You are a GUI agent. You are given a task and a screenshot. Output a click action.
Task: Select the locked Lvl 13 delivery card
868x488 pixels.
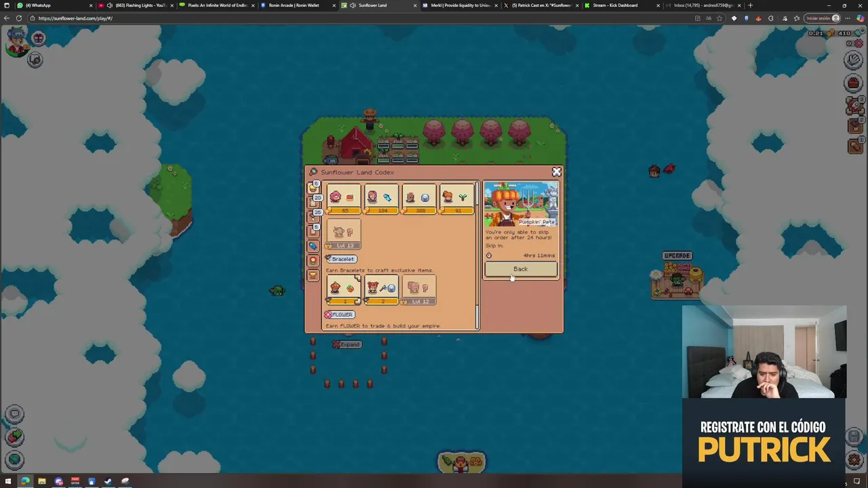pyautogui.click(x=344, y=235)
